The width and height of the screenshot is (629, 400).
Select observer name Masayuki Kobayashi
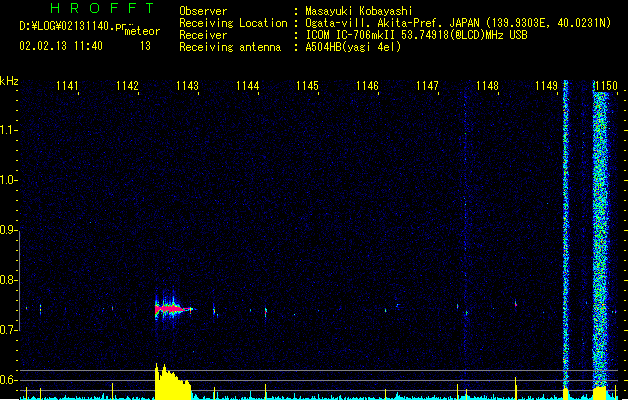click(359, 11)
